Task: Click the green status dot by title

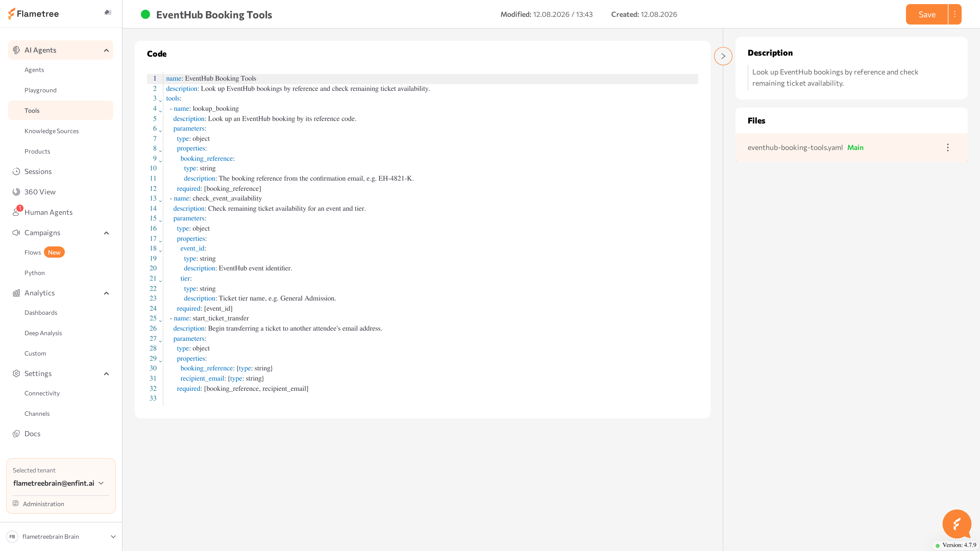Action: pyautogui.click(x=145, y=15)
